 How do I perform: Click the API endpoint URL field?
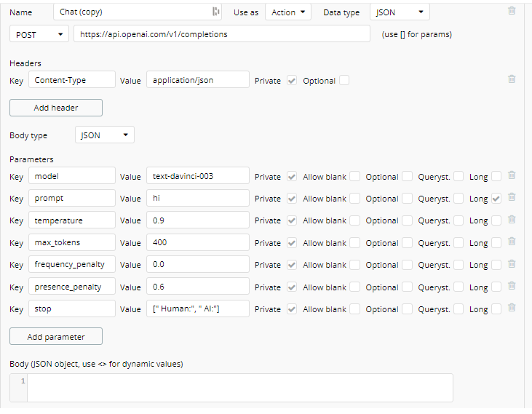[x=222, y=34]
